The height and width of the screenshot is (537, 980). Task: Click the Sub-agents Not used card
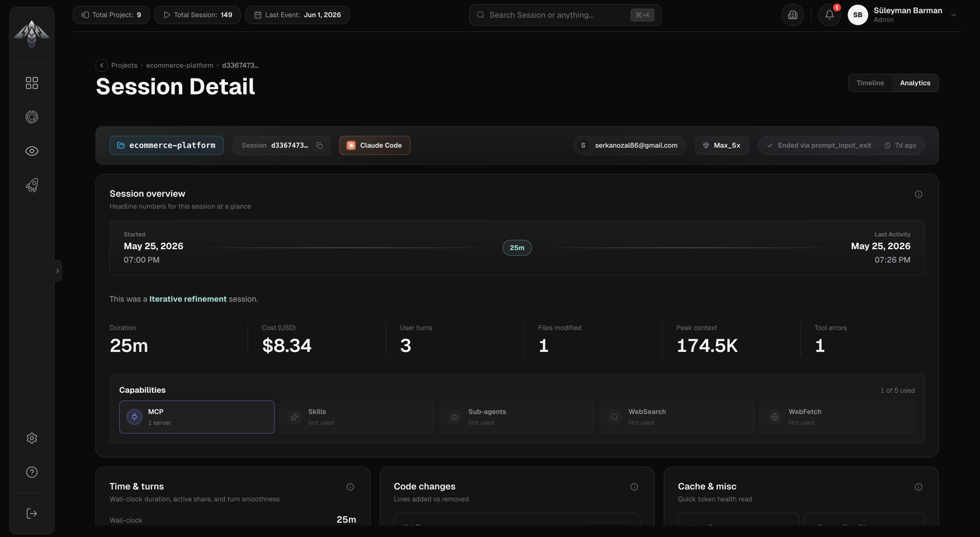[517, 417]
